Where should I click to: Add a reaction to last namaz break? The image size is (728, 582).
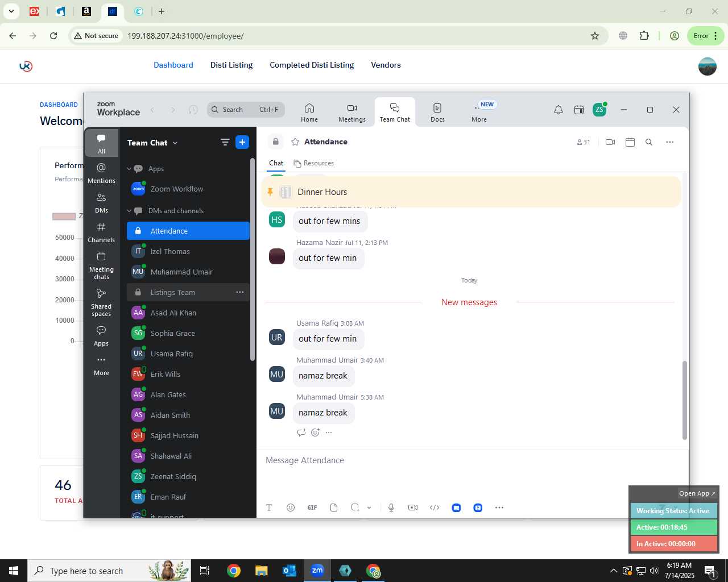pyautogui.click(x=316, y=433)
